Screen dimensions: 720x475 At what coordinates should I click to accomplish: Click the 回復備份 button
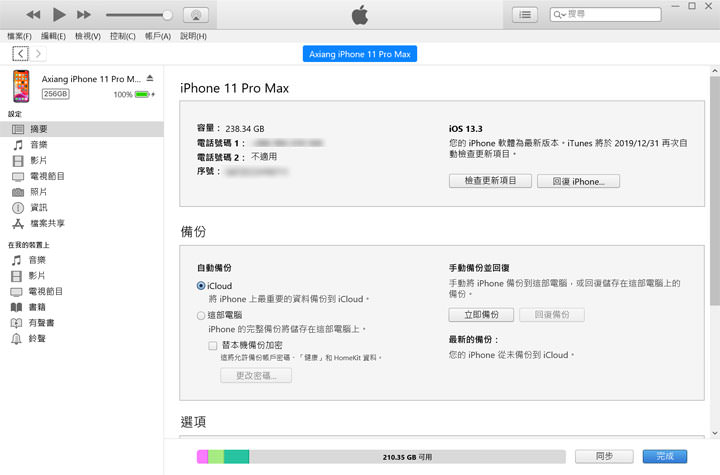pos(552,315)
